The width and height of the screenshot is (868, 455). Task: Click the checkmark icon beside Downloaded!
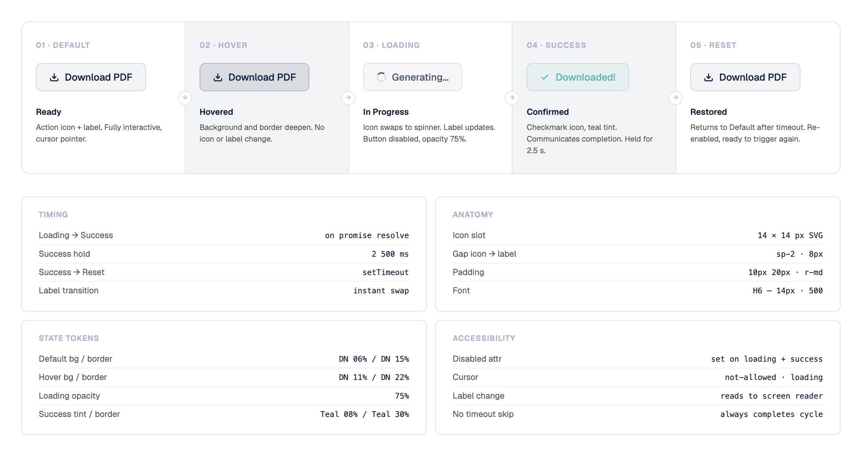[x=545, y=77]
